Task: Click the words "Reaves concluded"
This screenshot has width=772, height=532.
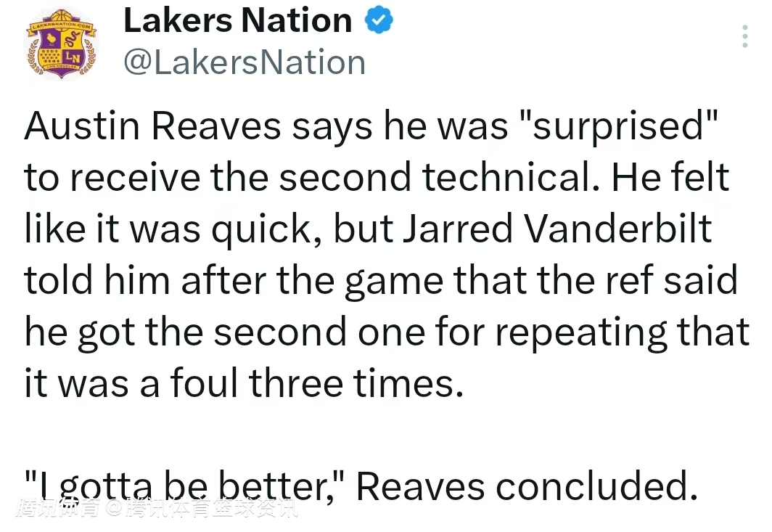Action: 521,487
